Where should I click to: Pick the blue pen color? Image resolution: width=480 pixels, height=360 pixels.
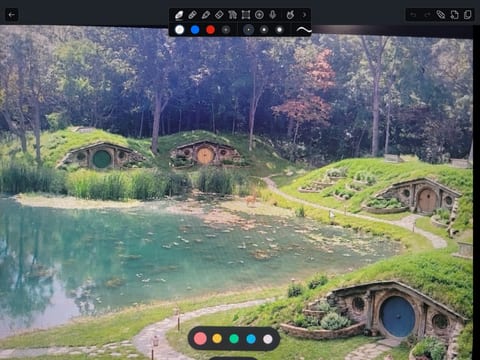point(195,30)
